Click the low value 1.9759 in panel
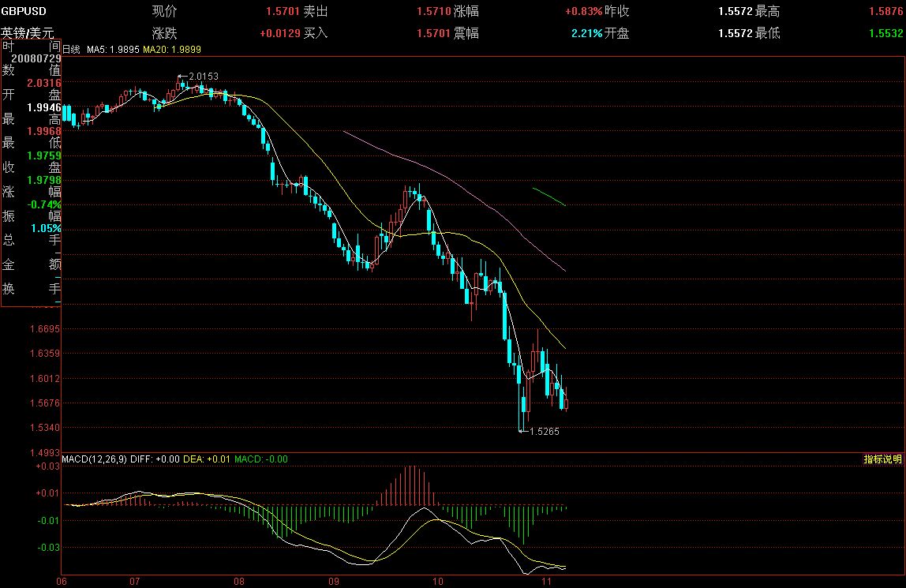Viewport: 906px width, 588px height. click(x=44, y=155)
